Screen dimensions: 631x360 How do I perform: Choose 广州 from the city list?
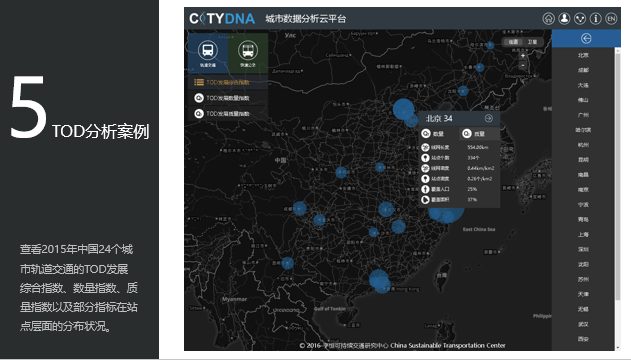tap(583, 115)
